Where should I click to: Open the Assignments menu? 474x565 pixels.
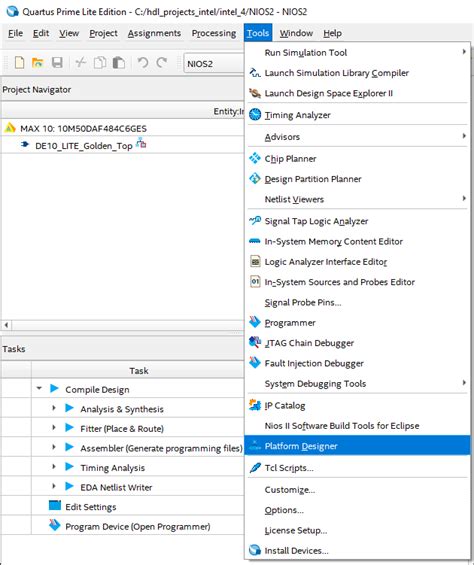(x=154, y=33)
